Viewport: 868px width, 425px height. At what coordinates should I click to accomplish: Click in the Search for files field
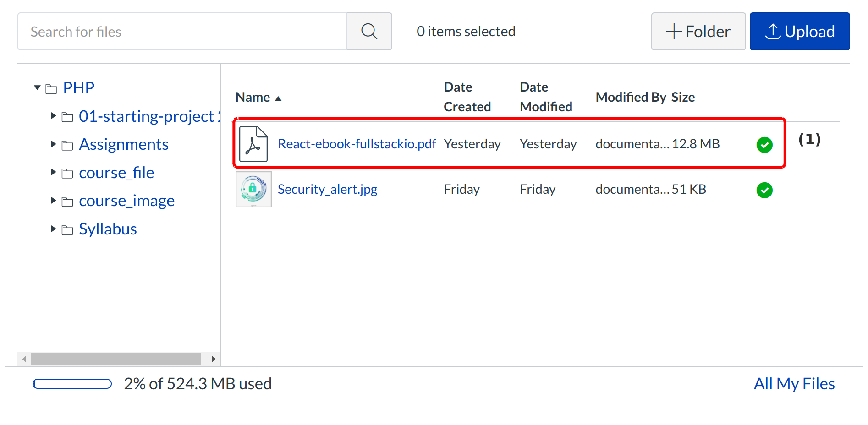[182, 32]
